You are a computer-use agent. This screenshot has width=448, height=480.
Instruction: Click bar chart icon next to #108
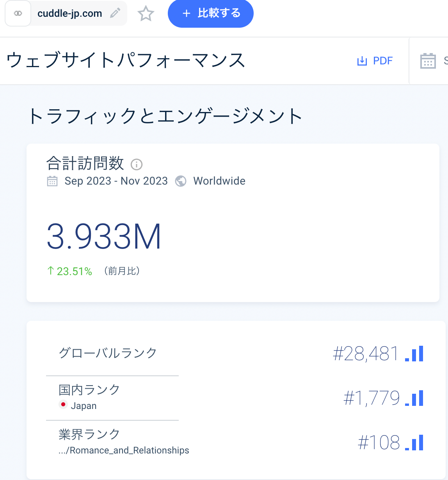coord(414,443)
